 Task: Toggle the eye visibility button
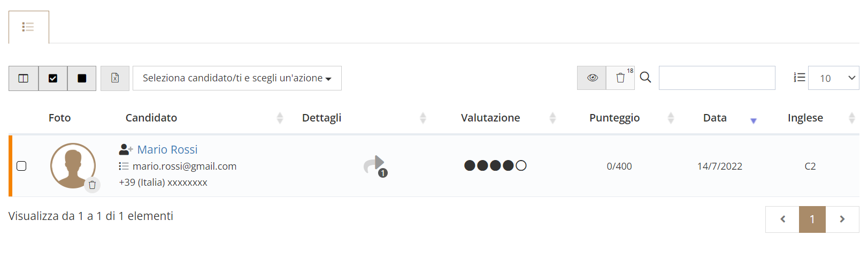click(x=592, y=78)
